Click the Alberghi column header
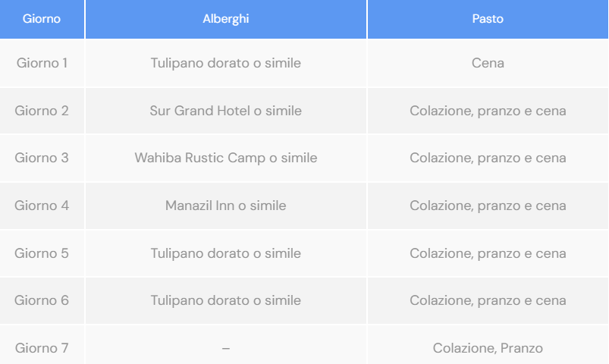This screenshot has width=609, height=364. pos(226,19)
